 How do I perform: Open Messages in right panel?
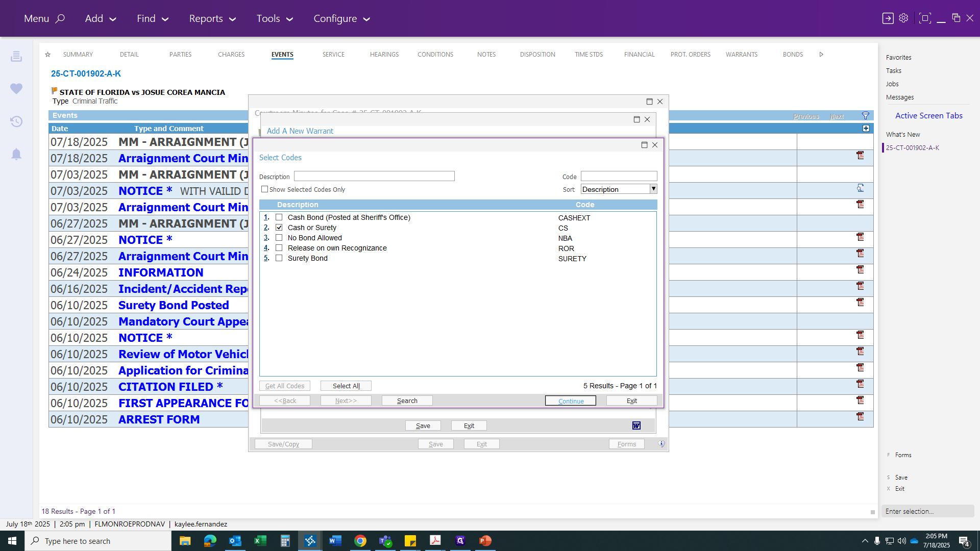(x=900, y=97)
